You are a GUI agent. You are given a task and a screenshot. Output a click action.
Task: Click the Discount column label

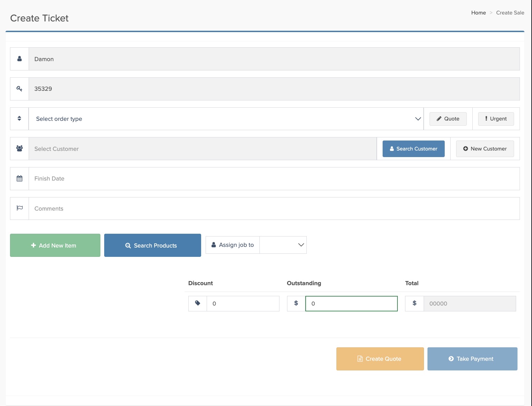(200, 283)
